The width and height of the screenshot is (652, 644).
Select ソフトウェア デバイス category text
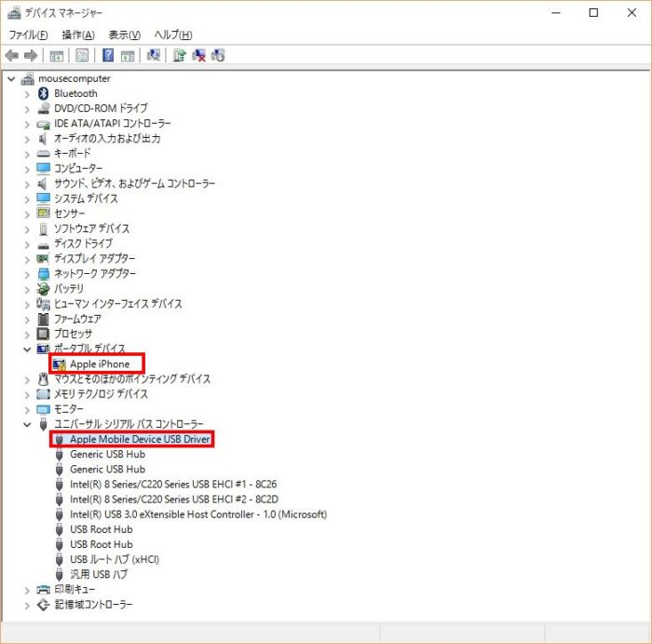[x=92, y=228]
